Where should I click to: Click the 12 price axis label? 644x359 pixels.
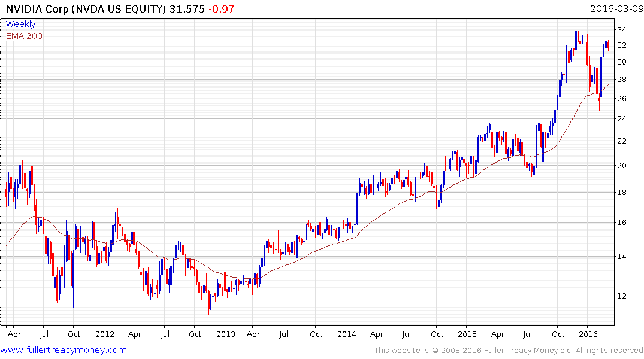point(621,296)
